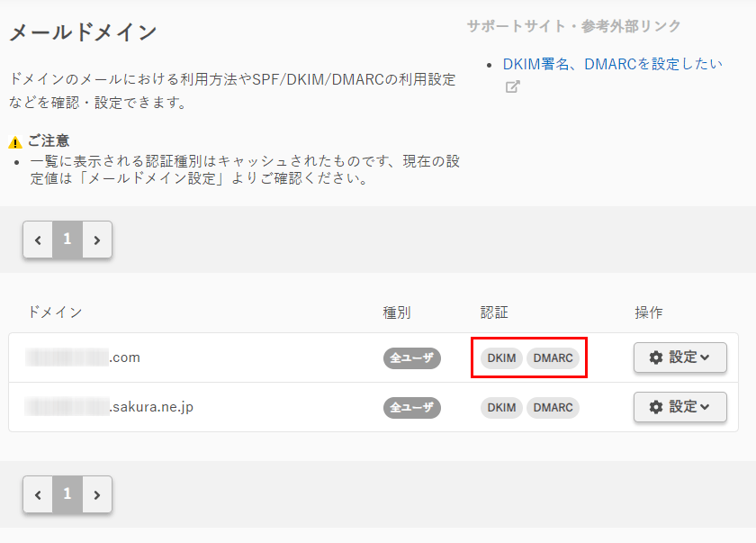This screenshot has width=756, height=543.
Task: Select page 1 in the bottom pagination
Action: [x=67, y=494]
